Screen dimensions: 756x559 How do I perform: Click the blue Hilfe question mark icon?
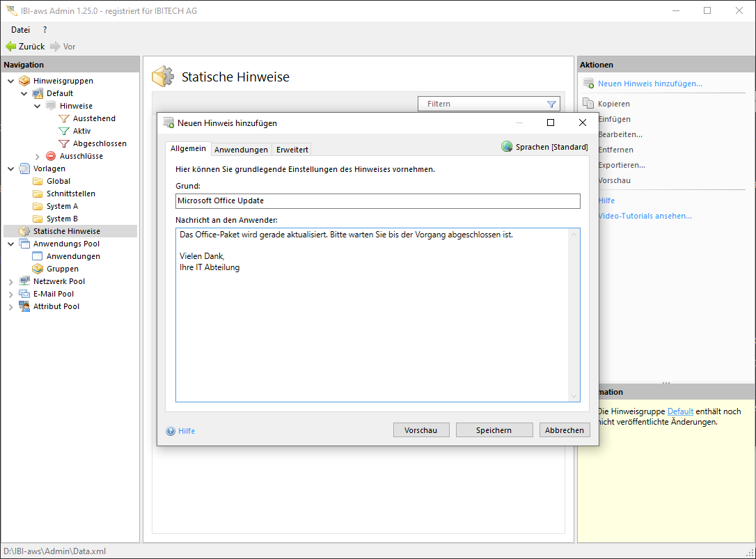click(171, 431)
